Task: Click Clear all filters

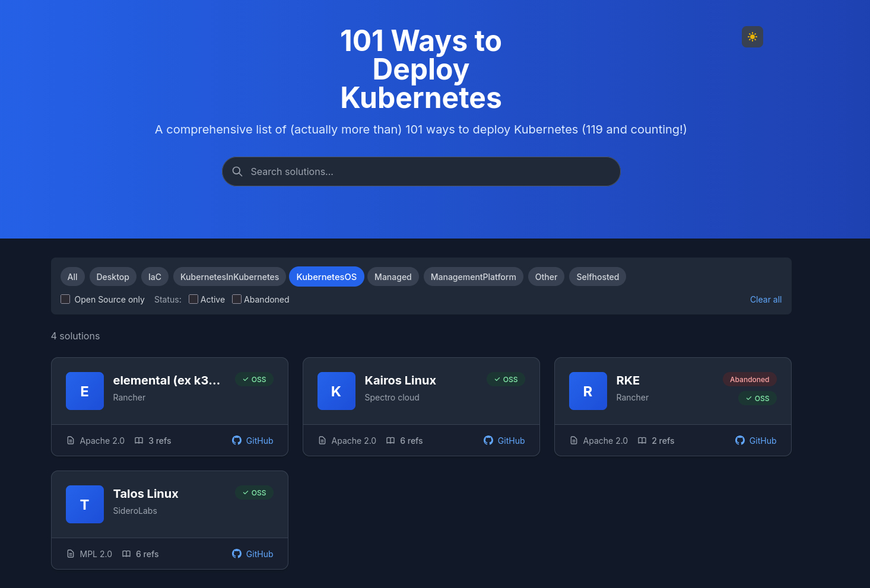Action: pos(766,300)
